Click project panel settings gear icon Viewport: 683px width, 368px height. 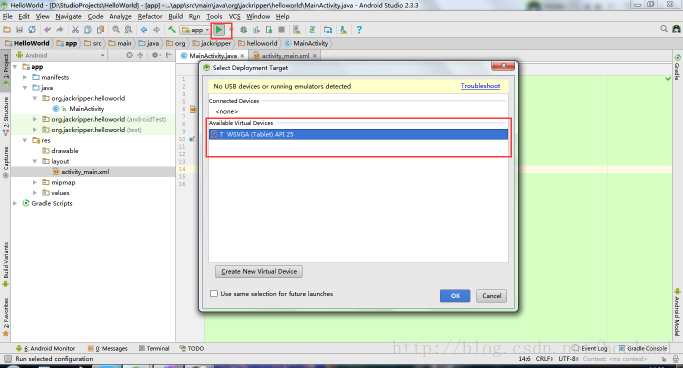tap(155, 55)
